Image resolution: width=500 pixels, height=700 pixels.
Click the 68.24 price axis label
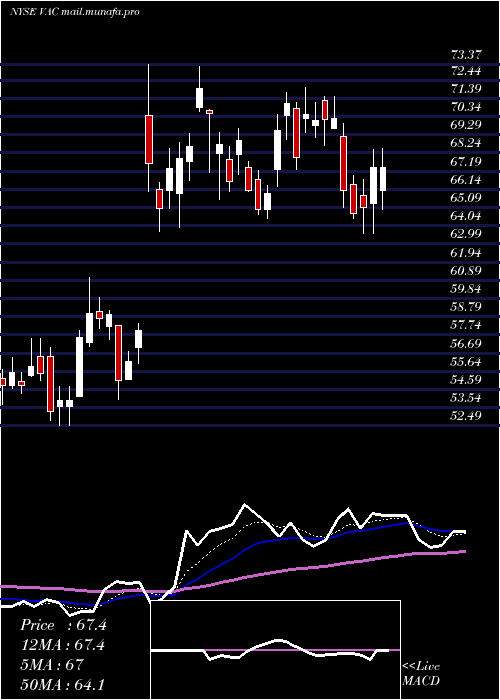coord(467,143)
